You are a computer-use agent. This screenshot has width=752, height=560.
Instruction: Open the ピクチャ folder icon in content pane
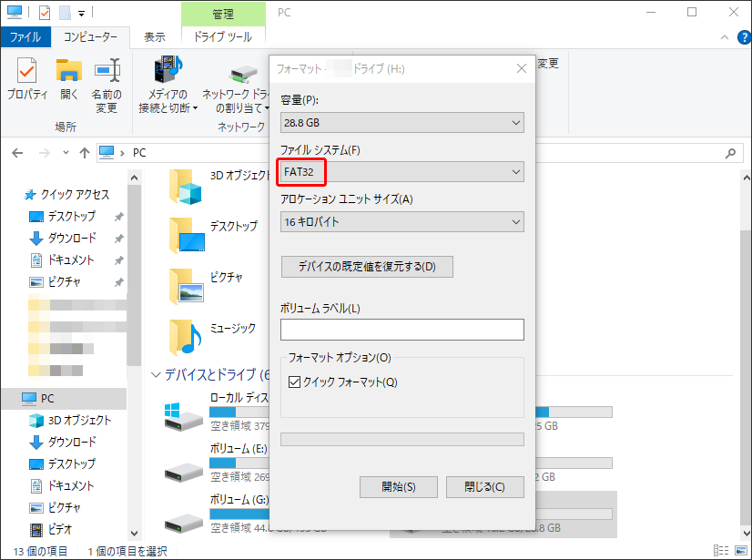click(x=187, y=287)
